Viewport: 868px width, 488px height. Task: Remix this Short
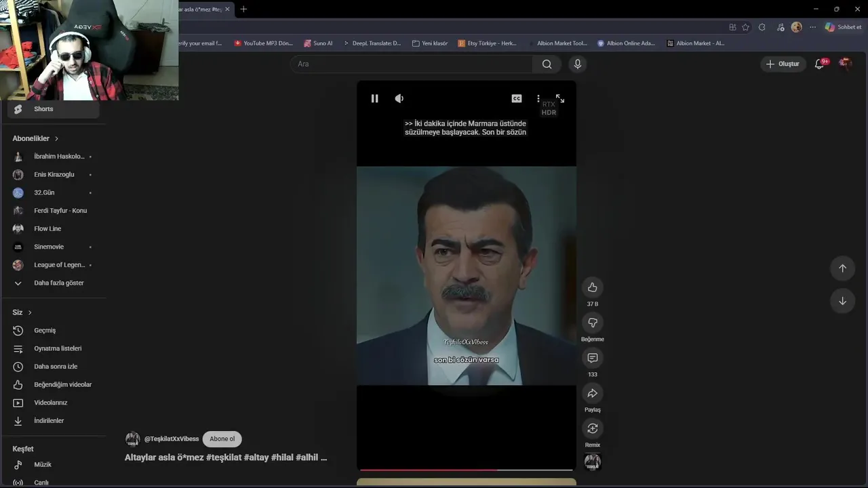[592, 428]
